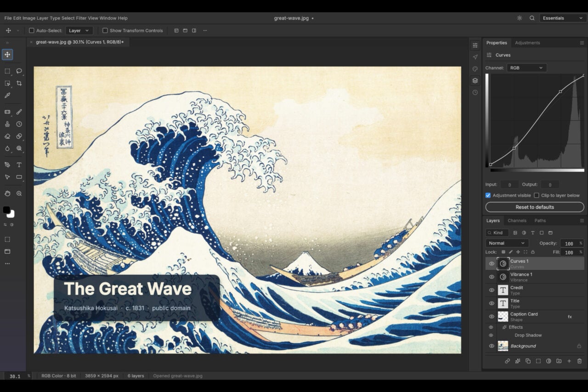Create a new layer with plus icon

[x=569, y=361]
